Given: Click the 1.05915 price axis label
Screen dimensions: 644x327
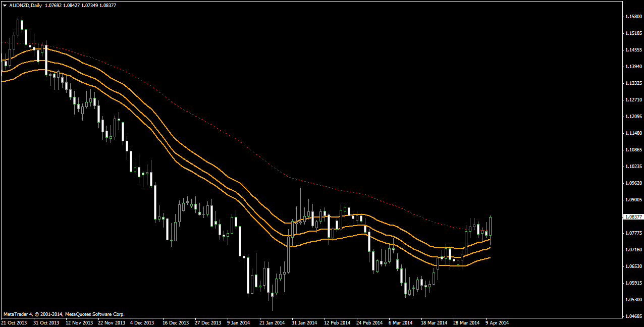Looking at the screenshot, I should tap(633, 283).
